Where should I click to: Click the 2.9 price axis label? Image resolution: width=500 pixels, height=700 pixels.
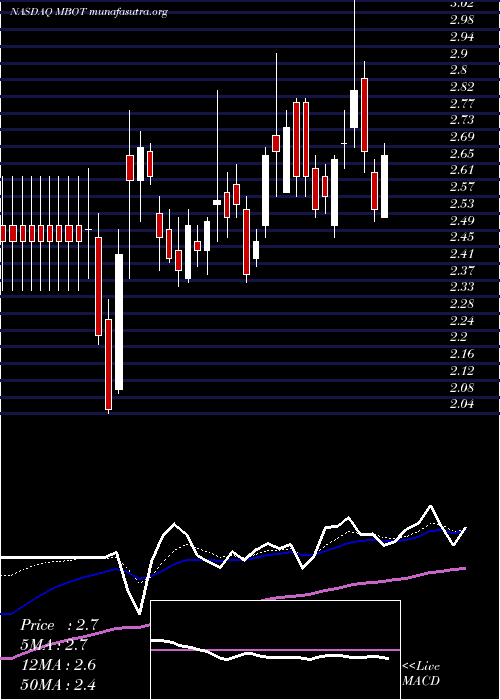tap(458, 54)
